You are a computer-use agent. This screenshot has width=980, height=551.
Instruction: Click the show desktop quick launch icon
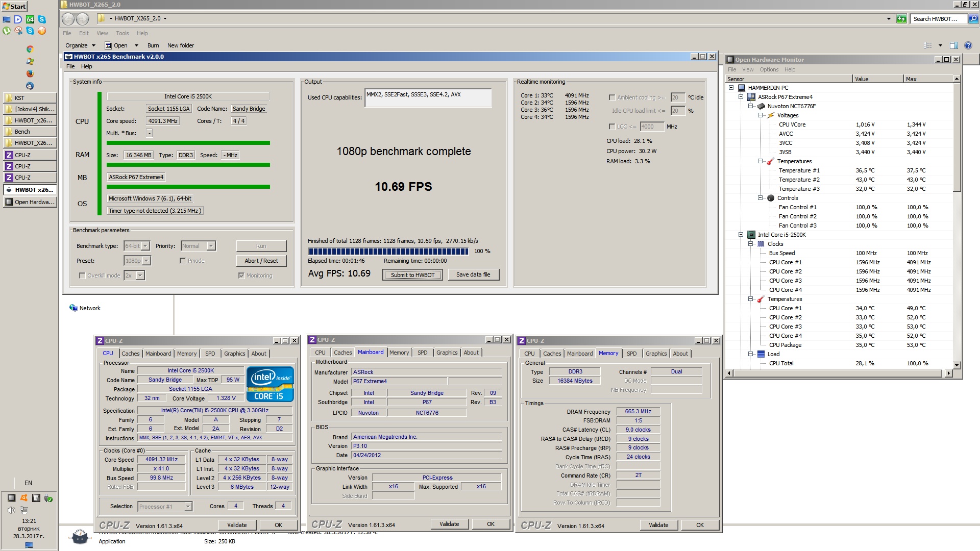click(7, 19)
